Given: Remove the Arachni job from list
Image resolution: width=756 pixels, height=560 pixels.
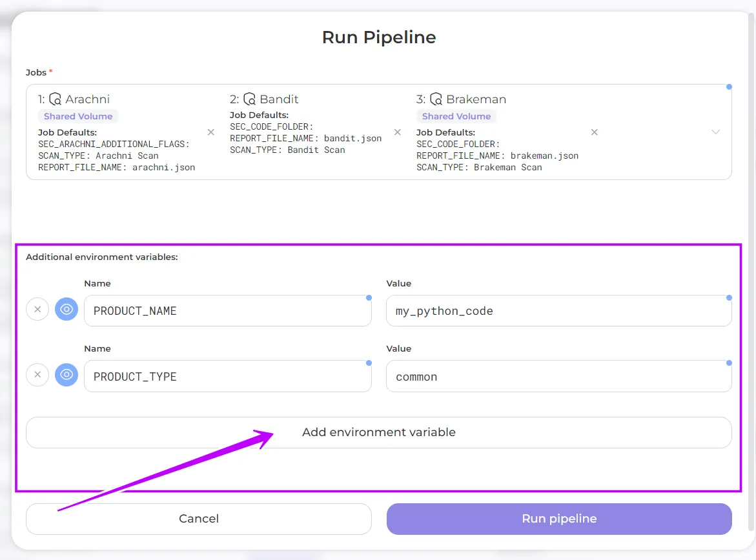Looking at the screenshot, I should [210, 132].
